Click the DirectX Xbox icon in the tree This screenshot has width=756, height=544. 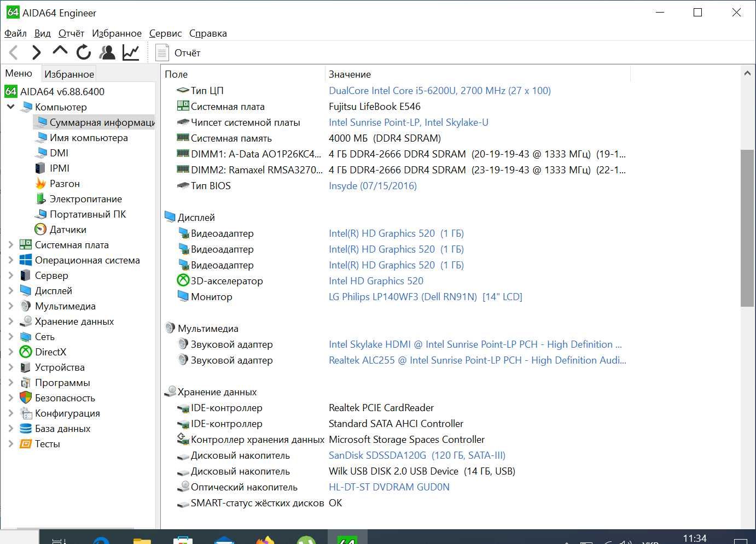tap(26, 352)
